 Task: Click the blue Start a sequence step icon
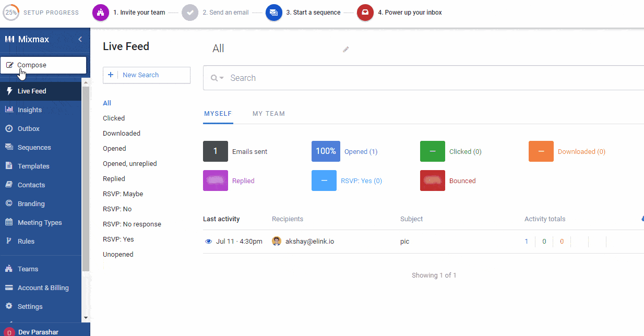pos(273,13)
